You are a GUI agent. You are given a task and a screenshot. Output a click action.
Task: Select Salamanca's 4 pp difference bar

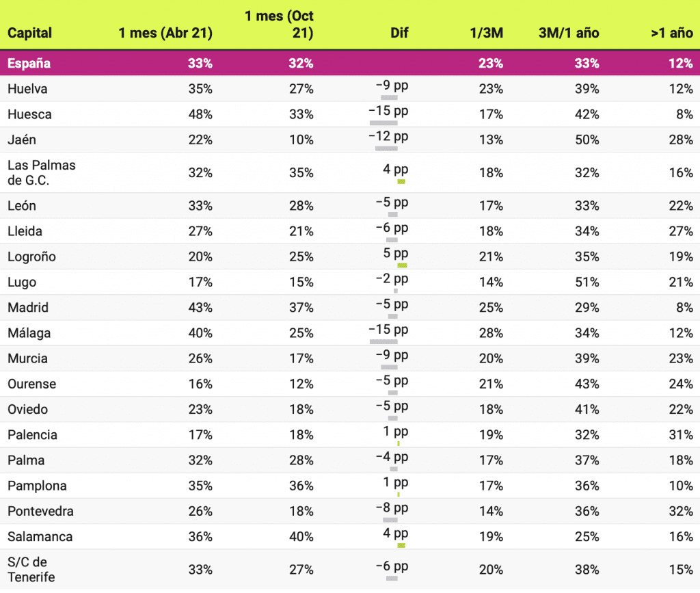tap(401, 545)
